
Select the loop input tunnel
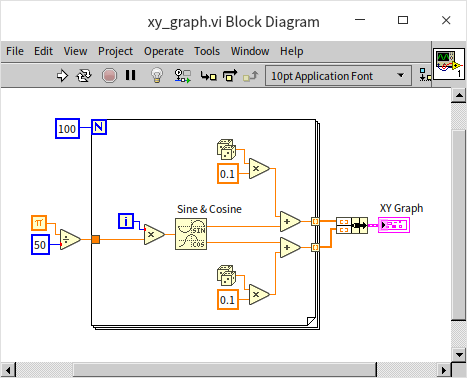[x=96, y=239]
